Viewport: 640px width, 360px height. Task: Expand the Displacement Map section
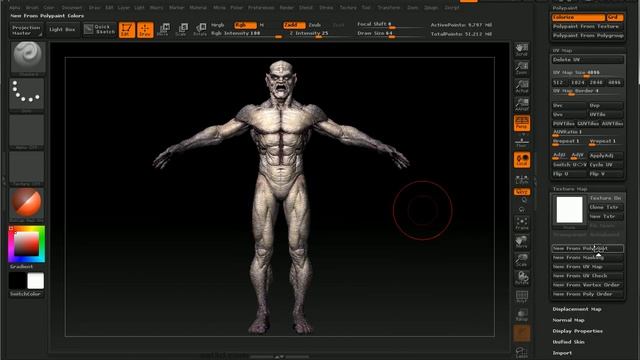tap(577, 309)
